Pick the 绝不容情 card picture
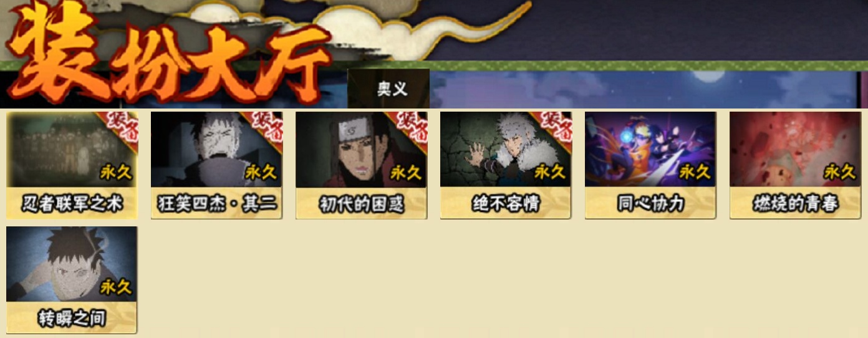This screenshot has width=868, height=338. (506, 150)
